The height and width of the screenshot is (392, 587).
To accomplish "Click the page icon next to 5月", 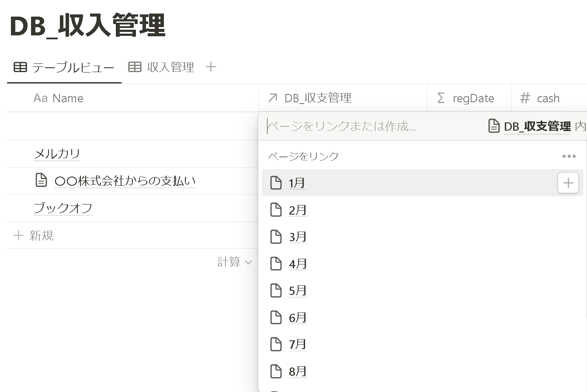I will 276,291.
